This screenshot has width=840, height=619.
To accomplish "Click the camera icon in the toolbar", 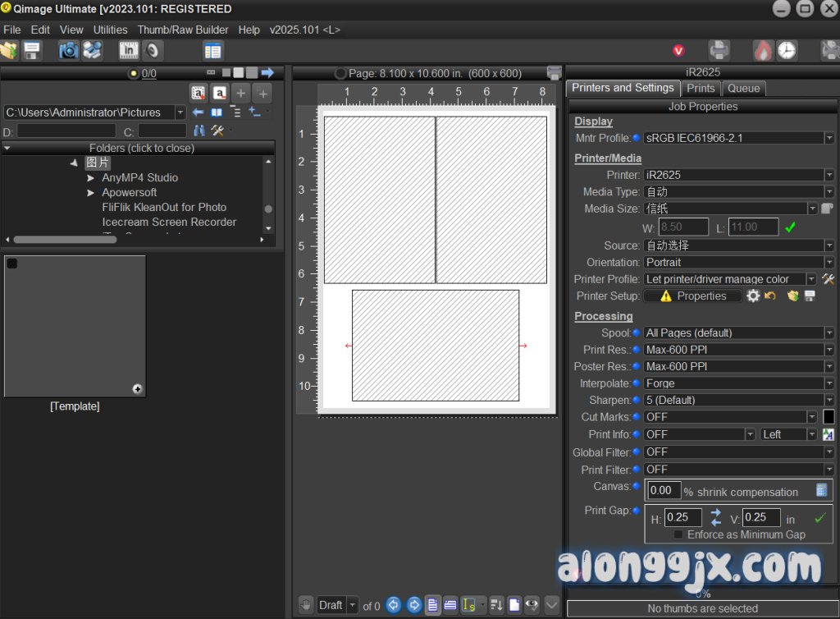I will 69,51.
